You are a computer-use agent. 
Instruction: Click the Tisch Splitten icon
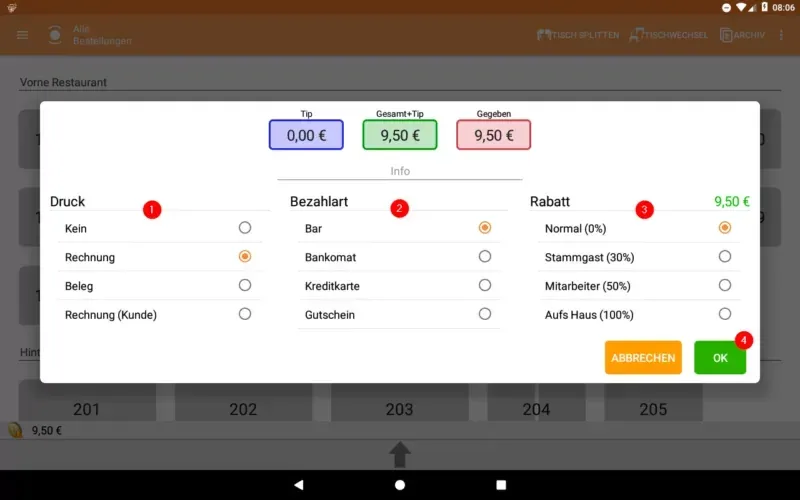544,35
